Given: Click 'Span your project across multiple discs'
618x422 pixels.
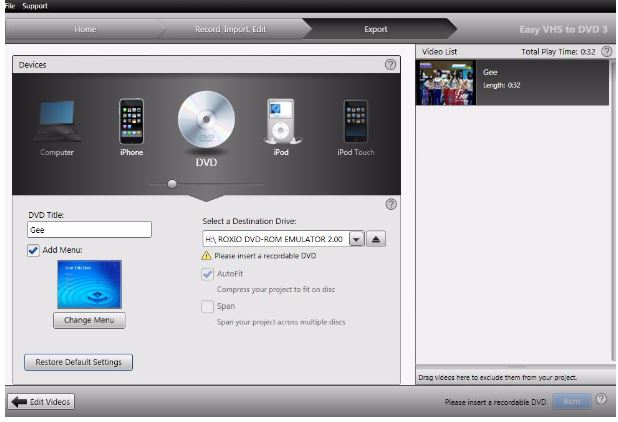Looking at the screenshot, I should point(281,322).
